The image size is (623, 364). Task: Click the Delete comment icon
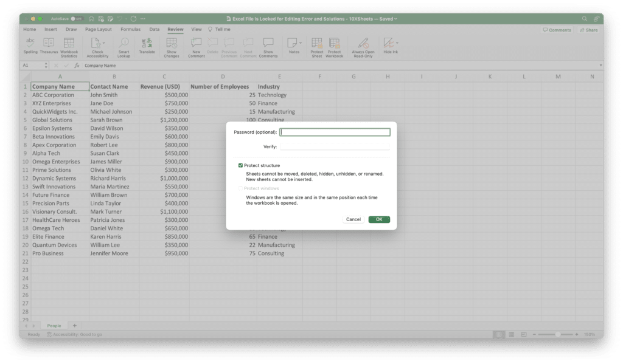212,43
